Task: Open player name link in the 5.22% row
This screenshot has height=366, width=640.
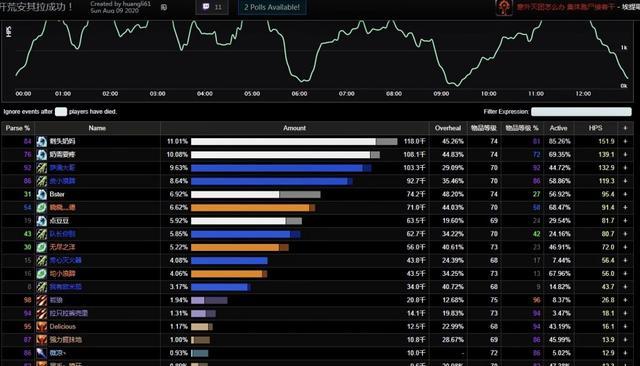Action: coord(62,247)
